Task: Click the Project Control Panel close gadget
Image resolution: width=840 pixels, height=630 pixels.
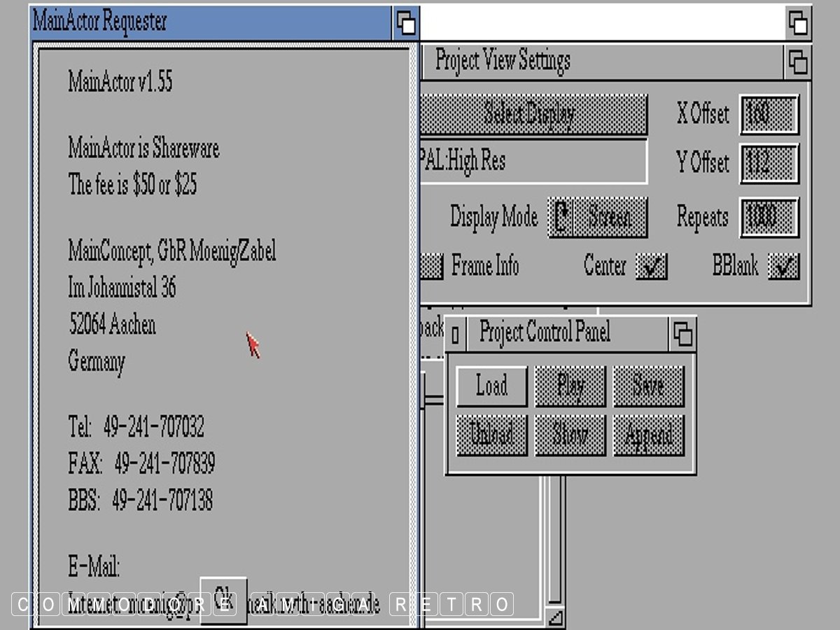Action: (455, 335)
